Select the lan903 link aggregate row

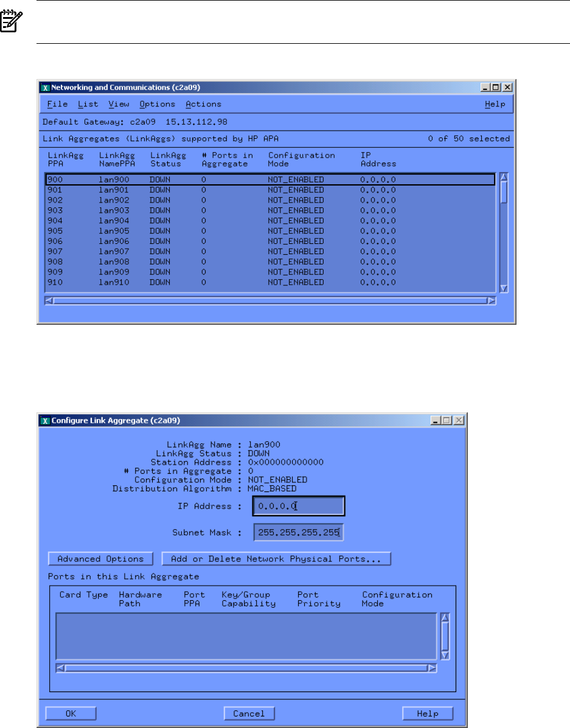[x=270, y=210]
